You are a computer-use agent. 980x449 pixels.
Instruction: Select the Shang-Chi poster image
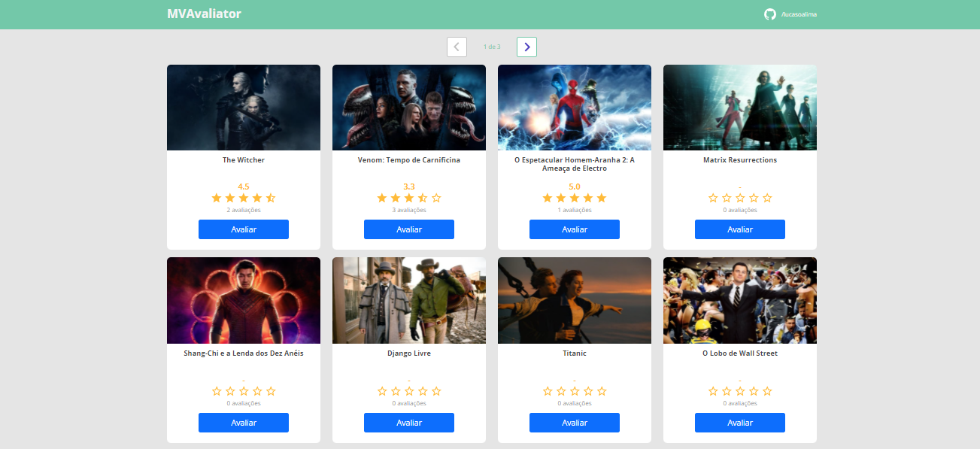click(x=244, y=301)
